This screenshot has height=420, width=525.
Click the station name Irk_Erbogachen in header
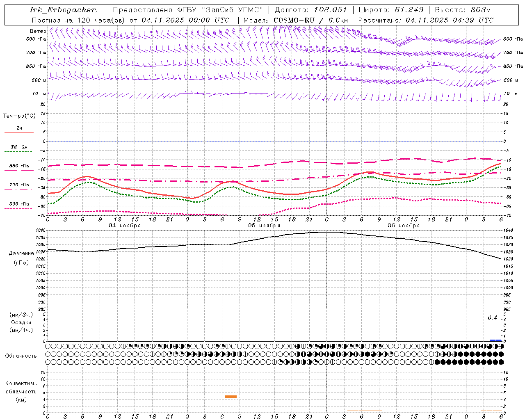pos(63,10)
